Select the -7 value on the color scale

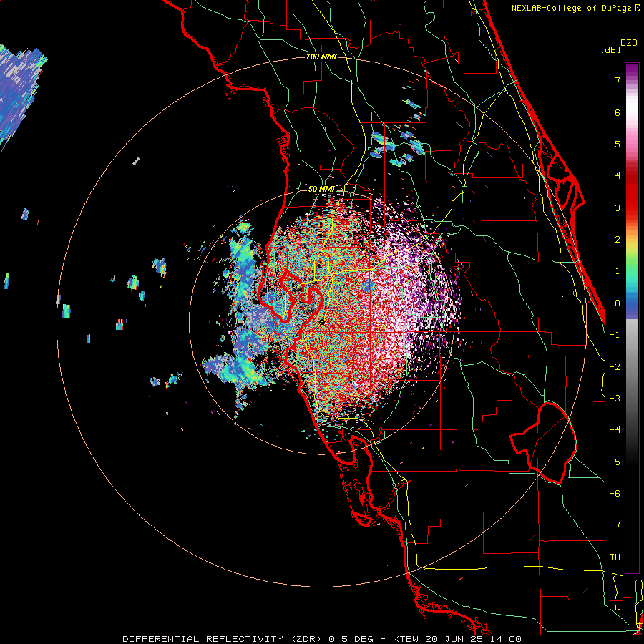point(615,525)
